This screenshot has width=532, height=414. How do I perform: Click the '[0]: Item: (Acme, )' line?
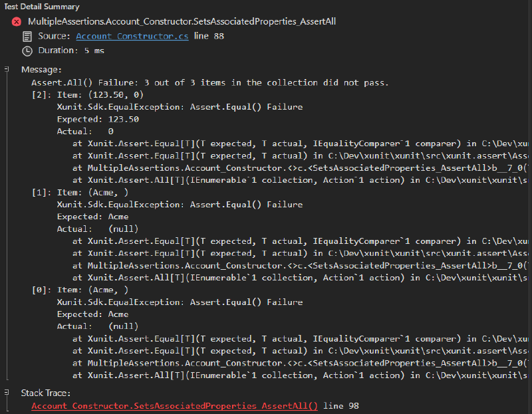click(x=80, y=290)
